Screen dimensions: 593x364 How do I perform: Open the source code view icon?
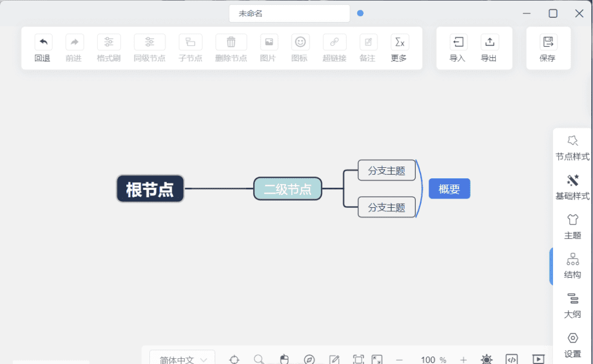(512, 359)
